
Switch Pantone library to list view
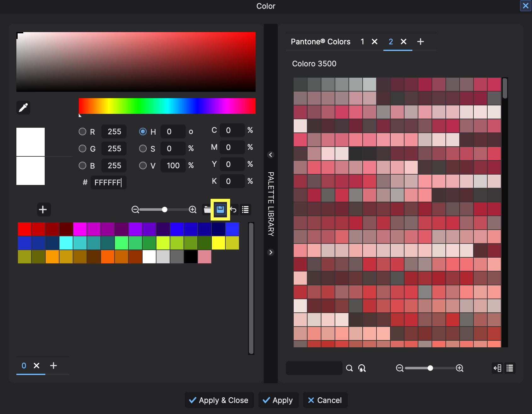[x=510, y=368]
